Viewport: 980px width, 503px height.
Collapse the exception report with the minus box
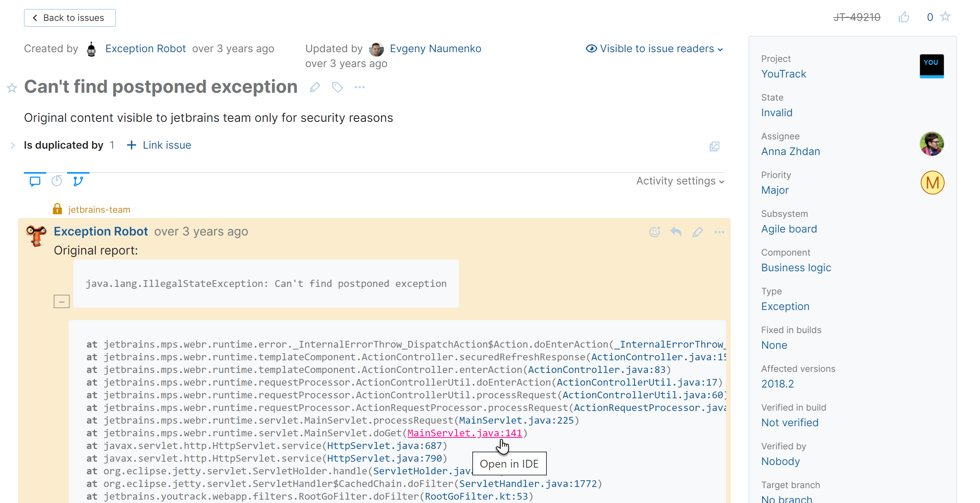(61, 301)
